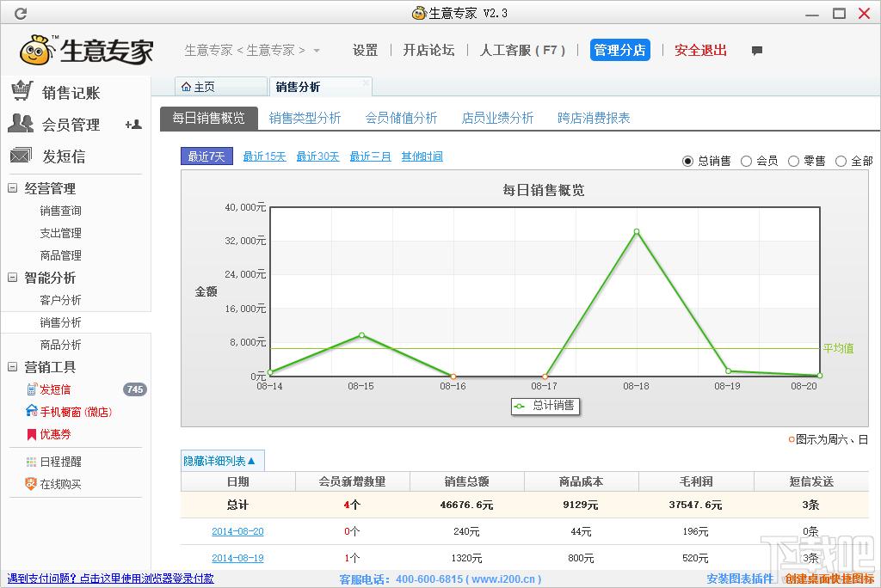Click the 管理分店 button
This screenshot has height=588, width=881.
point(619,50)
